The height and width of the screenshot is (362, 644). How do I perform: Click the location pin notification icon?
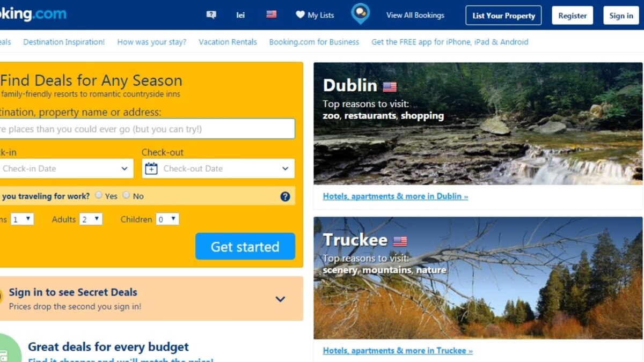coord(360,14)
